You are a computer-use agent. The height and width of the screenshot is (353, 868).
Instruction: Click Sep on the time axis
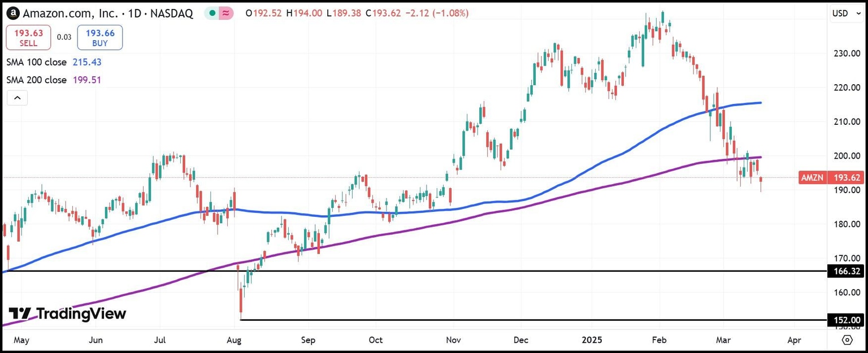[307, 340]
